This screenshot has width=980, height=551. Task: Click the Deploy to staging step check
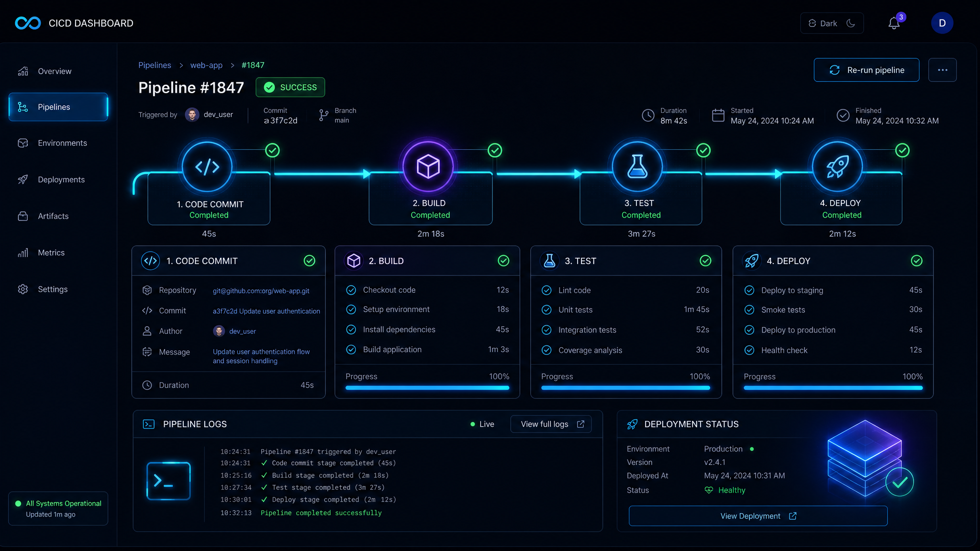point(749,290)
